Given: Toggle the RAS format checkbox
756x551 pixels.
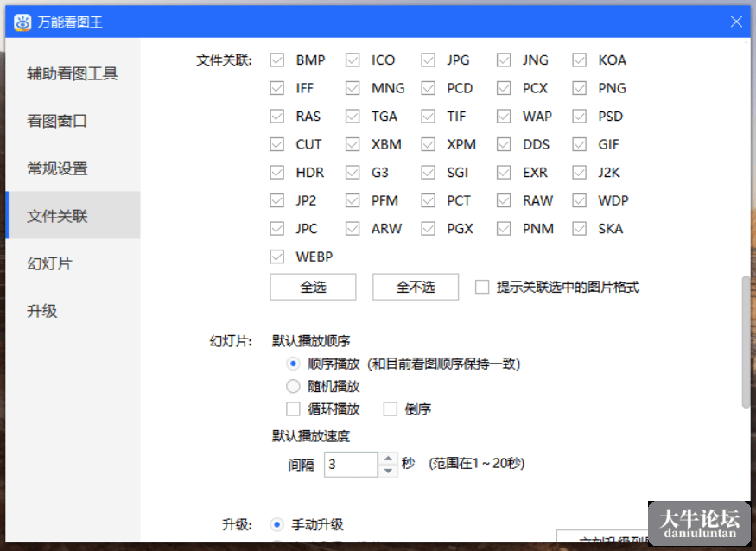Looking at the screenshot, I should [276, 117].
